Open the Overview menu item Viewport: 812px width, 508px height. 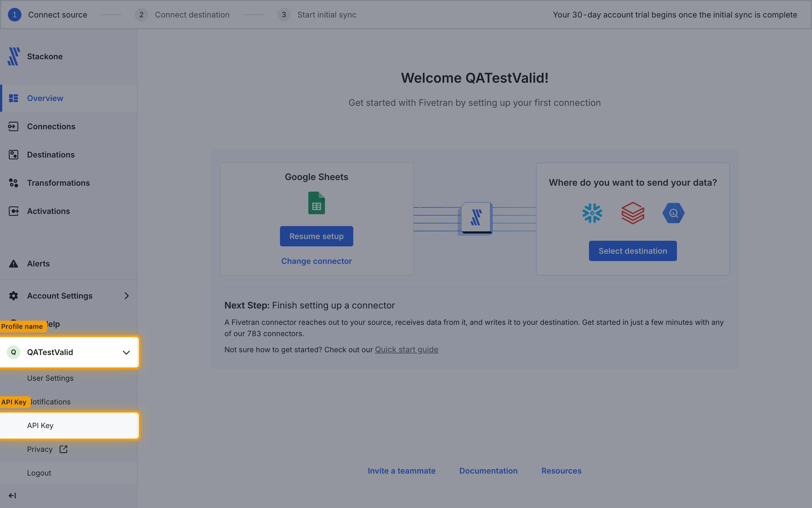(x=69, y=98)
